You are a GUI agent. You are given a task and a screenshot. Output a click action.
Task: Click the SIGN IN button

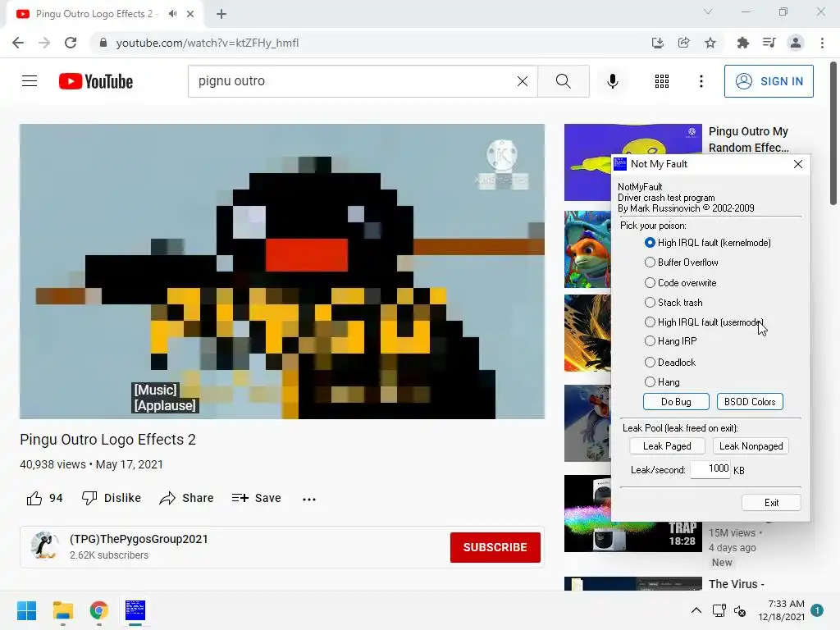tap(769, 81)
